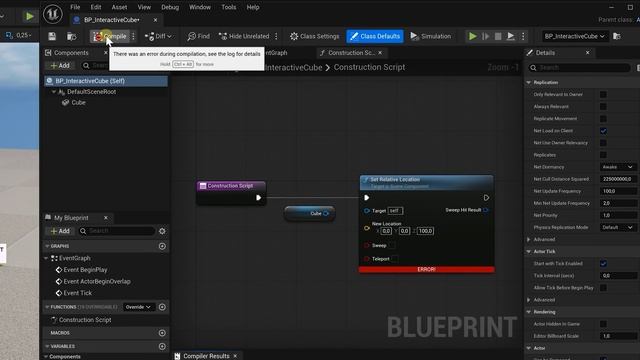Open the Diff dropdown

158,36
